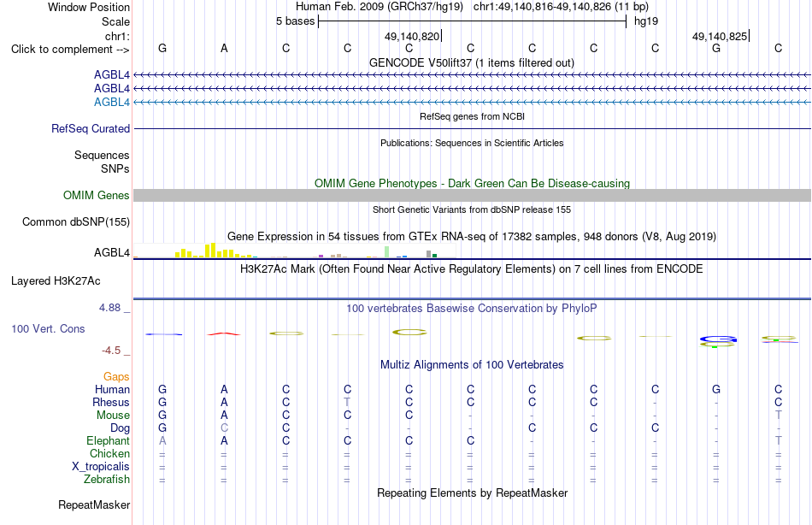Click the Window Position label
This screenshot has width=812, height=525.
89,7
